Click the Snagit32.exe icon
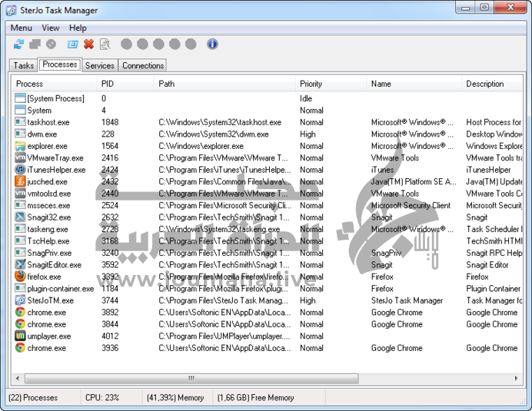 coord(20,217)
